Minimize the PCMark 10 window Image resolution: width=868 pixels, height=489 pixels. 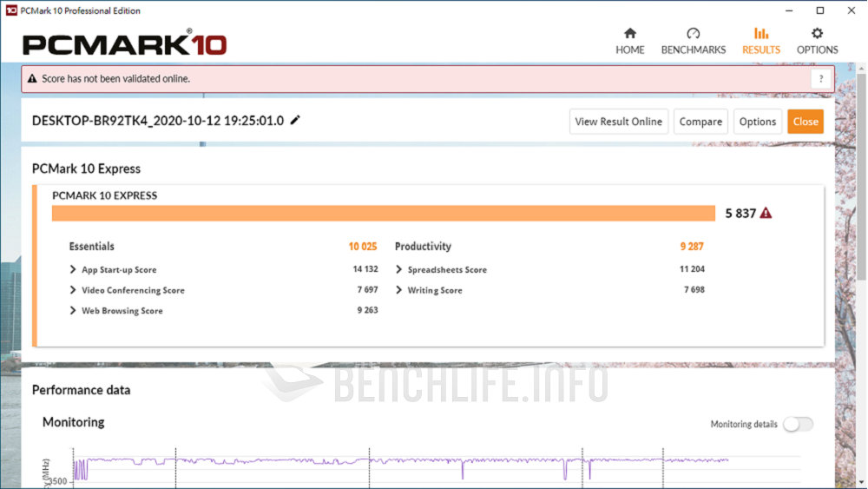click(789, 10)
